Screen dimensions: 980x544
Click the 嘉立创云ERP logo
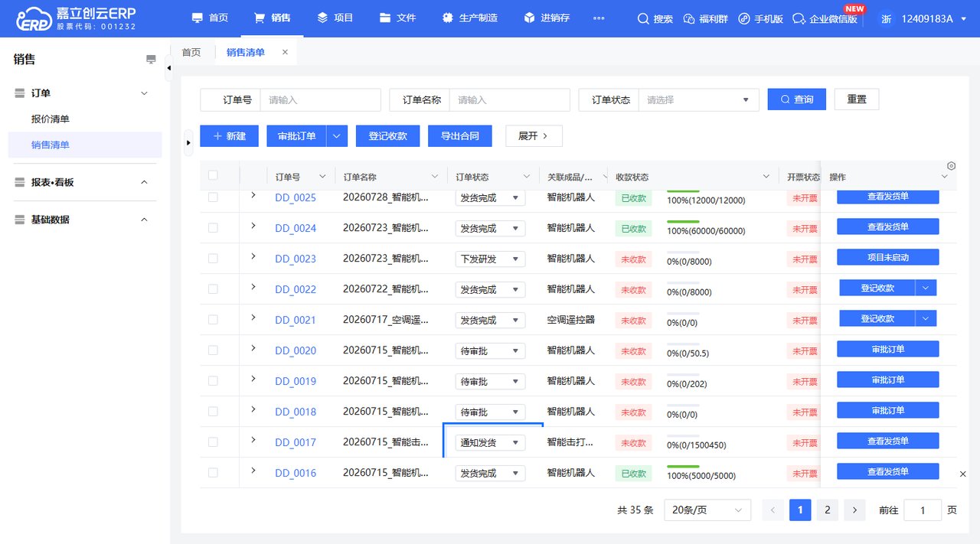coord(76,18)
